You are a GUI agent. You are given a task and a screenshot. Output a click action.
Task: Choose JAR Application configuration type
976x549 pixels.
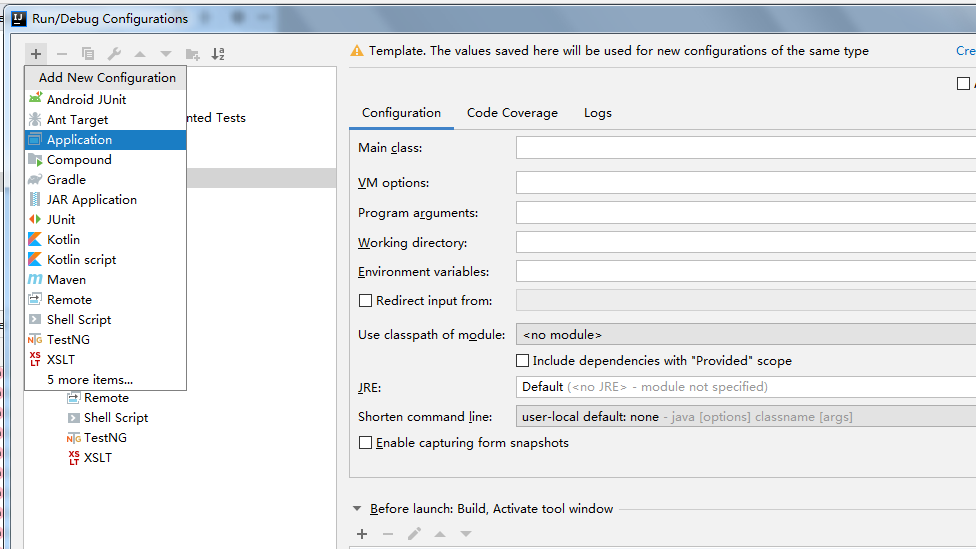click(105, 199)
